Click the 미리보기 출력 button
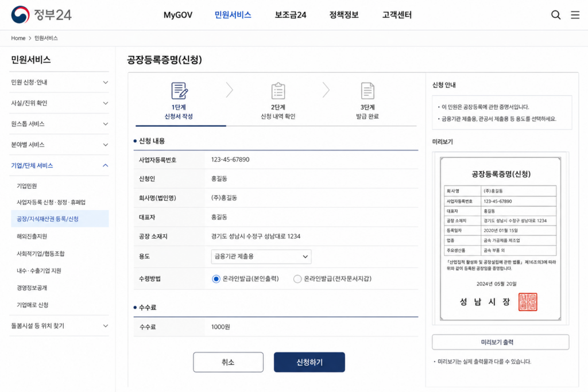 point(500,342)
